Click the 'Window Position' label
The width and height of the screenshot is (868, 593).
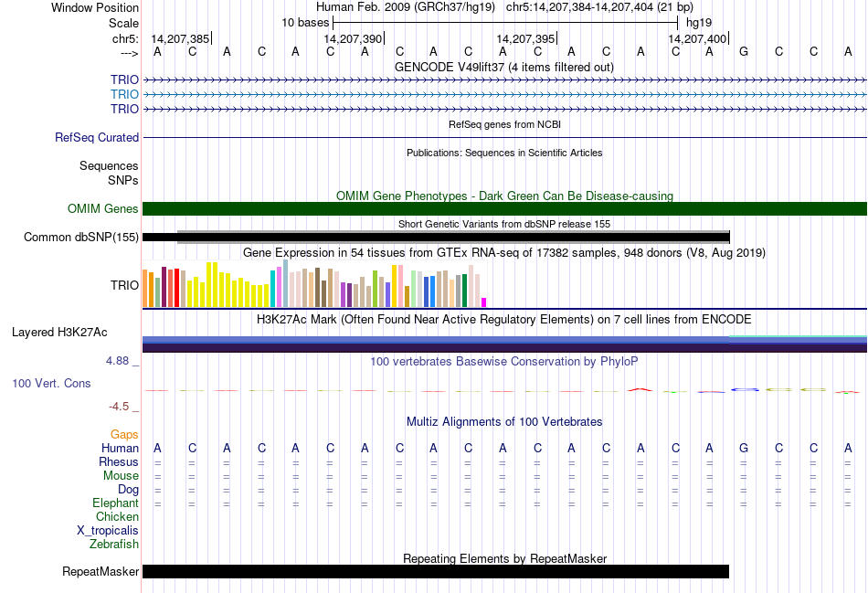[95, 7]
